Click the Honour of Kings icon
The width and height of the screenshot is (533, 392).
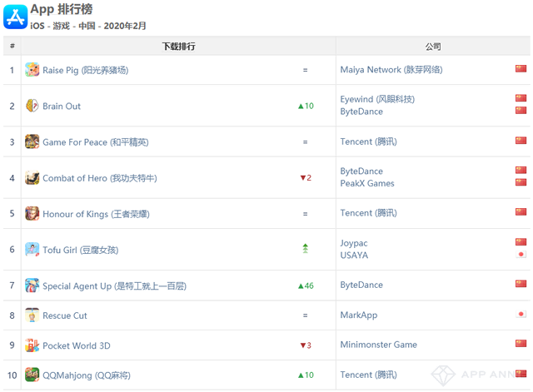32,213
